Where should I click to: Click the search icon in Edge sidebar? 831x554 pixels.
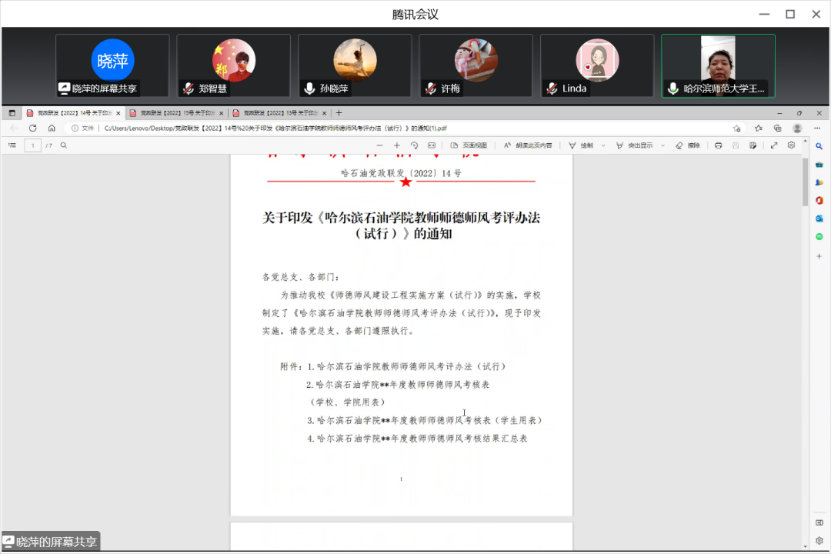(x=819, y=146)
